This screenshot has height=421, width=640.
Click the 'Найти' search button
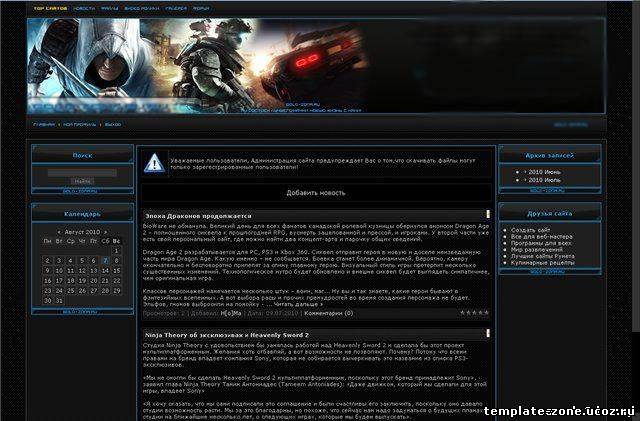(x=82, y=181)
